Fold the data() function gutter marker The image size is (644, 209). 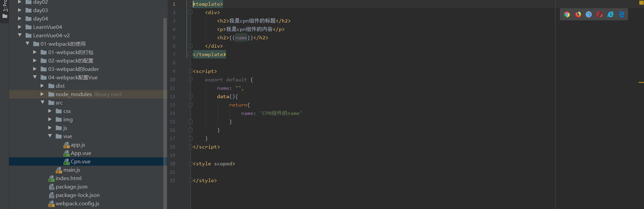pos(191,96)
